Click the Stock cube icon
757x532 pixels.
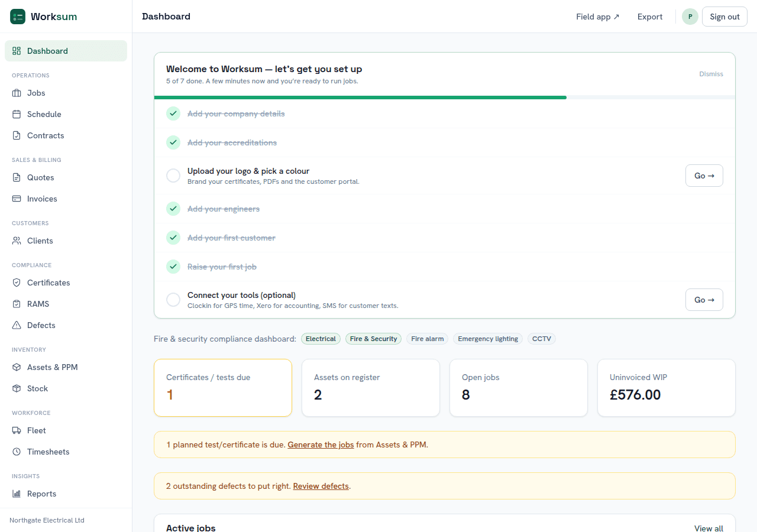(17, 388)
